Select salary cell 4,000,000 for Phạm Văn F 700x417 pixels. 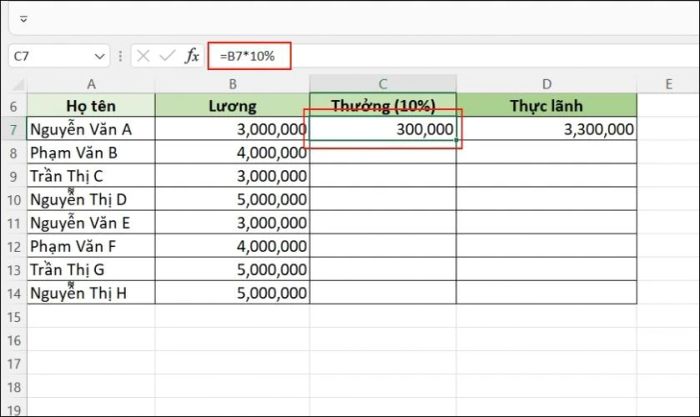[x=232, y=246]
